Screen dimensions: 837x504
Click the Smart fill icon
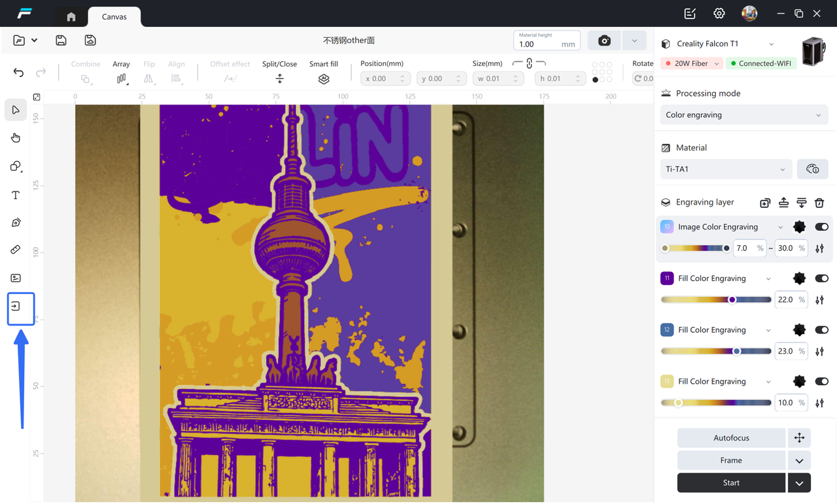(x=324, y=78)
